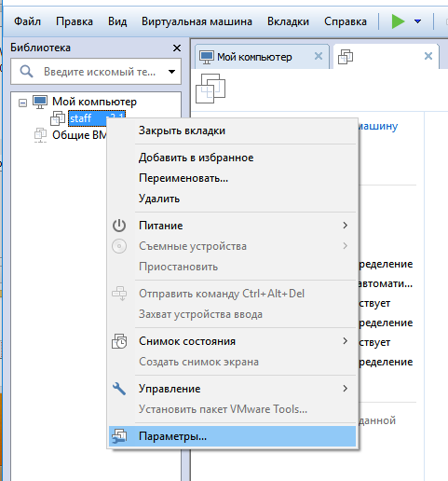Choose Переименовать... from context menu
This screenshot has width=448, height=481.
point(232,178)
